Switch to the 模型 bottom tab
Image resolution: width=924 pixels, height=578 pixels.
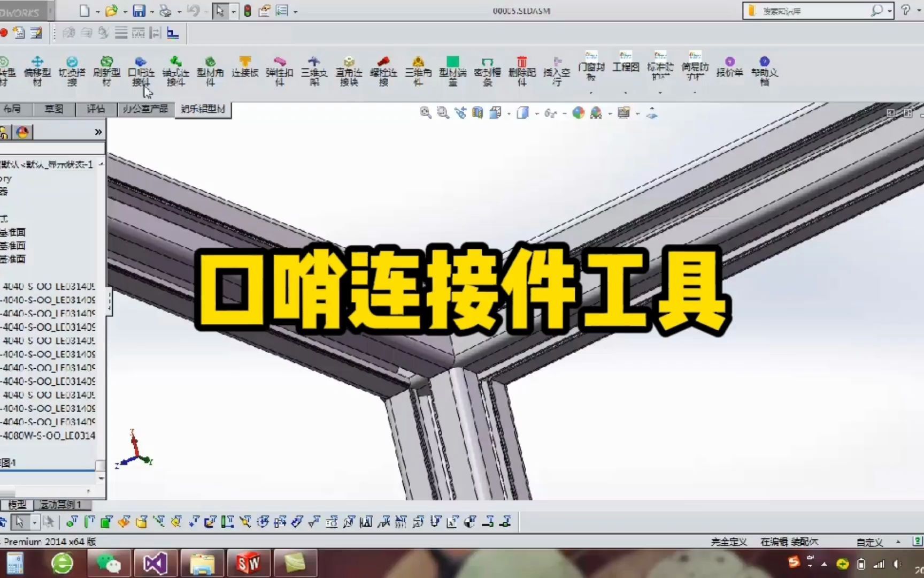click(17, 505)
